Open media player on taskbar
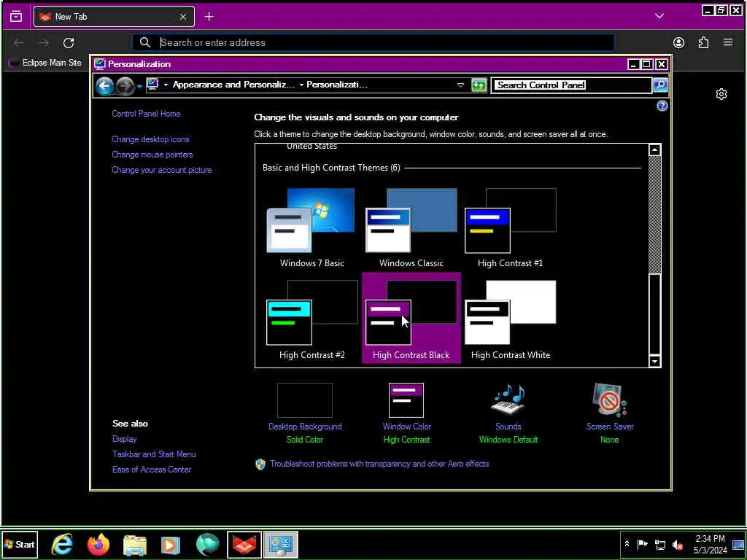The image size is (747, 560). coord(171,544)
